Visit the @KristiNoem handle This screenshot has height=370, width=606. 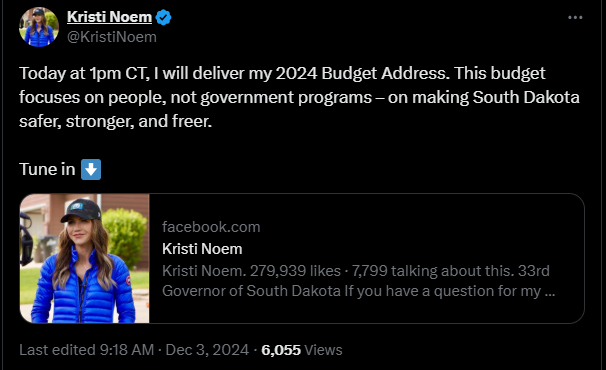coord(112,37)
